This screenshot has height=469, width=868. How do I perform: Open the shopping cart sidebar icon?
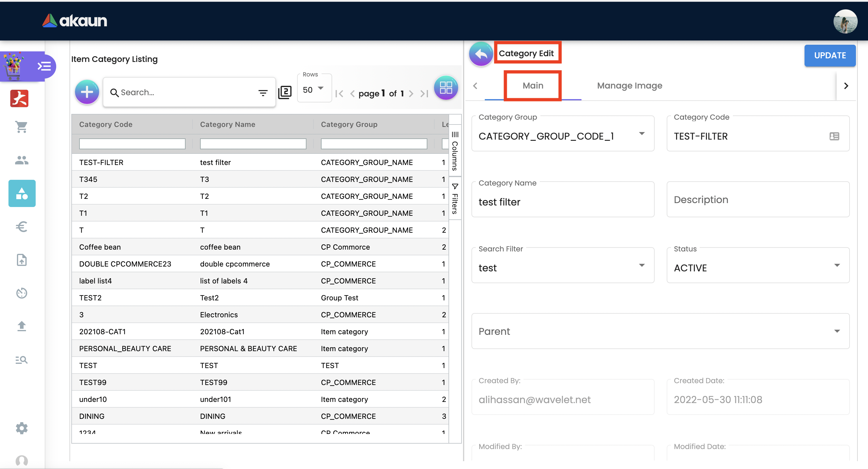(x=21, y=127)
